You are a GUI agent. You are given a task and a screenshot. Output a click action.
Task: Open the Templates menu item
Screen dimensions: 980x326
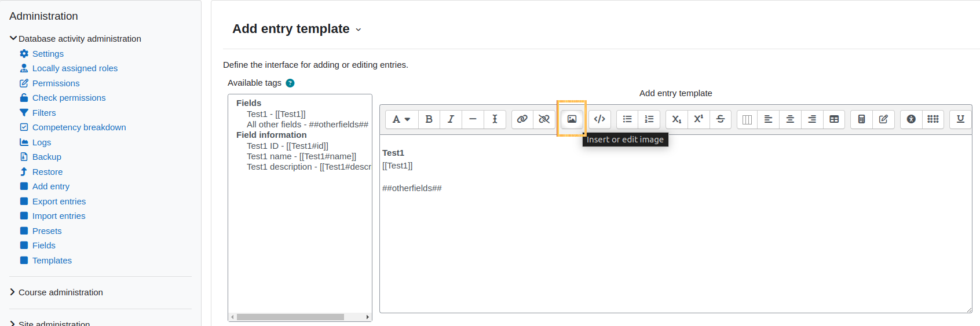pyautogui.click(x=52, y=261)
